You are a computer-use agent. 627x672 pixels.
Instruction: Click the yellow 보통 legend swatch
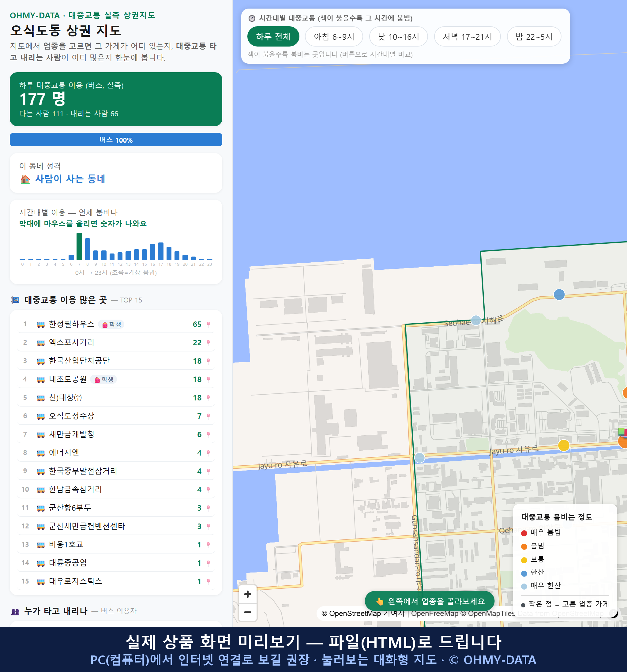524,560
